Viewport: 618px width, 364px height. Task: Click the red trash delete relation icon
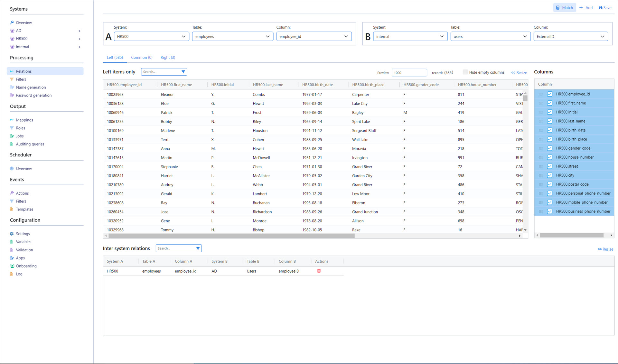319,271
